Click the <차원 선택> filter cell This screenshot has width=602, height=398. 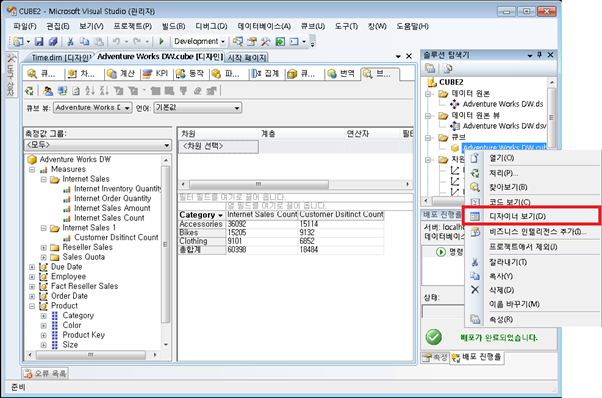(218, 147)
